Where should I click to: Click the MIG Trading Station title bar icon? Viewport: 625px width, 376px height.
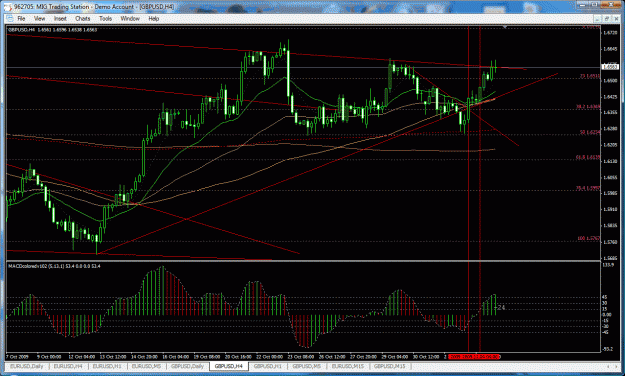click(x=8, y=7)
